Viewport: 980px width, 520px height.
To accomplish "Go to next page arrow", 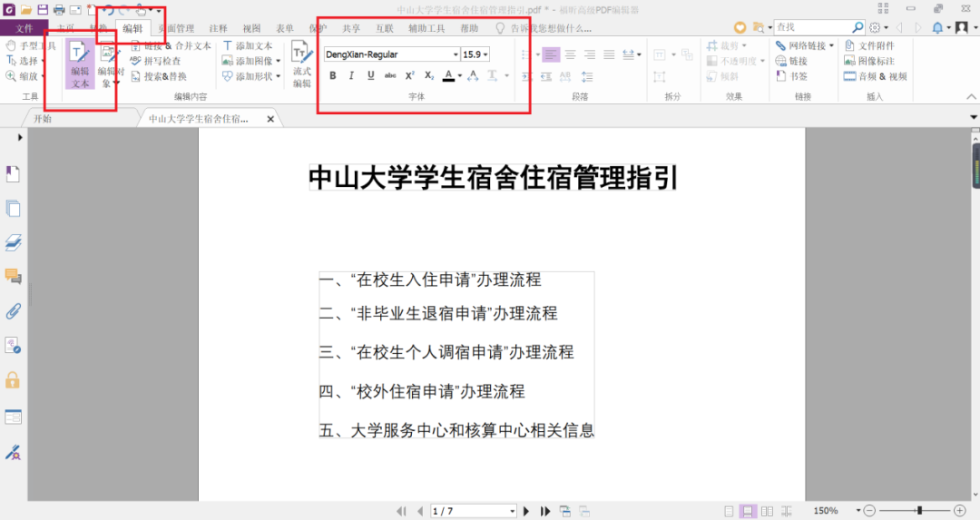I will click(526, 511).
